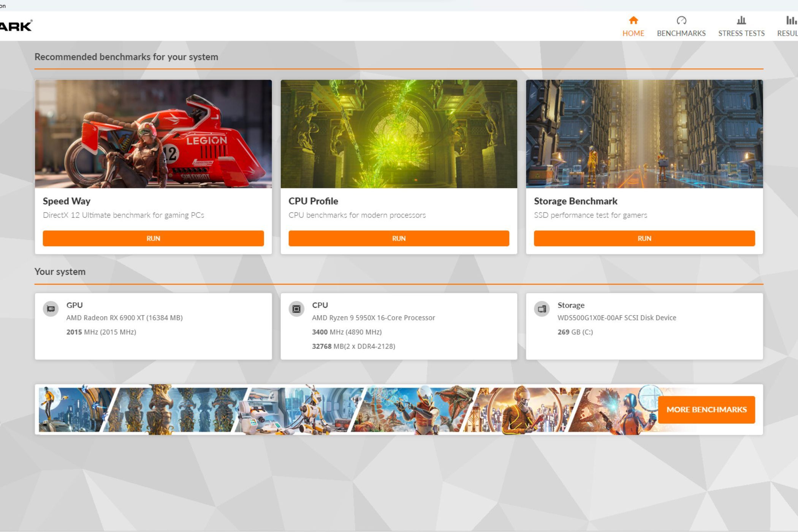
Task: Open MORE BENCHMARKS
Action: tap(706, 410)
